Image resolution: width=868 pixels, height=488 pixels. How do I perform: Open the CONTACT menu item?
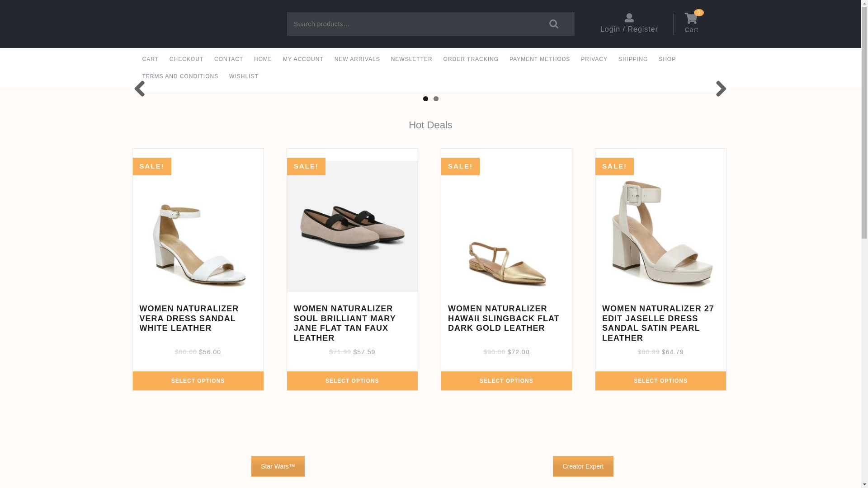[x=229, y=59]
